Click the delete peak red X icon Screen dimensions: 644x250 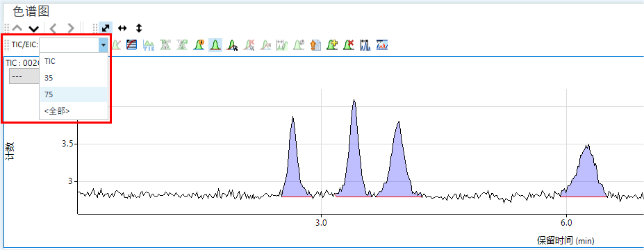tap(349, 44)
